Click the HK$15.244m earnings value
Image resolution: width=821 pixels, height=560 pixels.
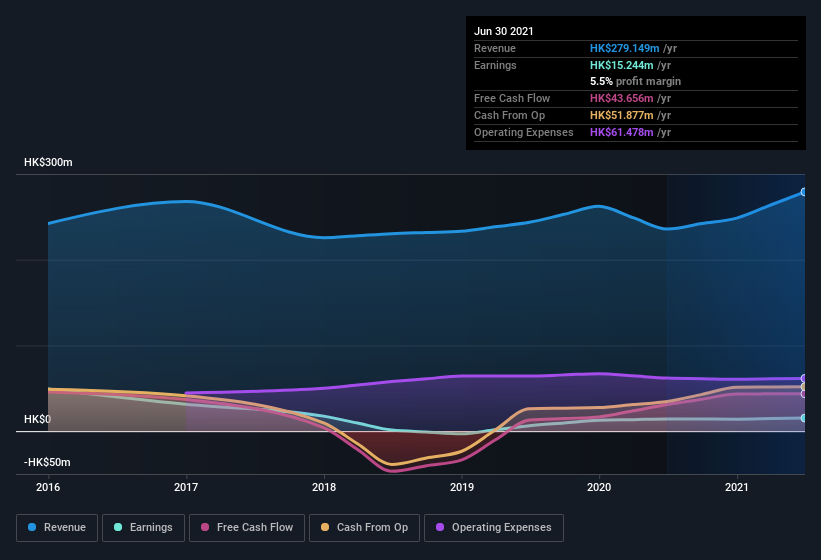(x=622, y=65)
